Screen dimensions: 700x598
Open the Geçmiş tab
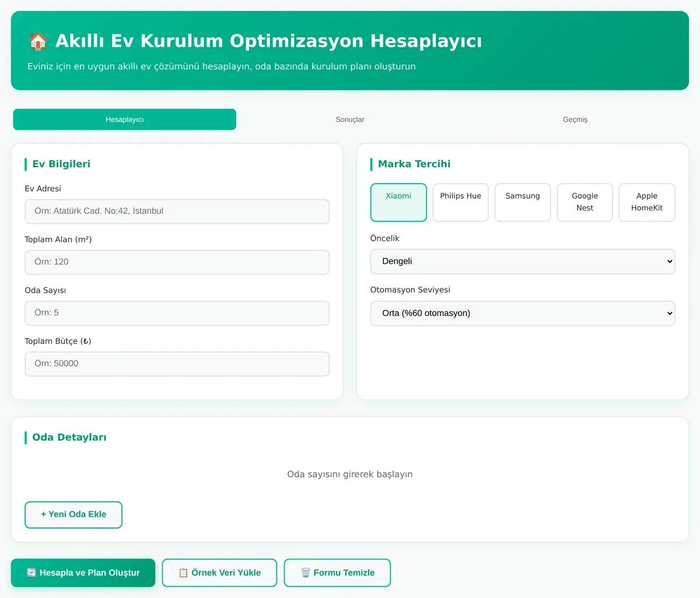[575, 119]
